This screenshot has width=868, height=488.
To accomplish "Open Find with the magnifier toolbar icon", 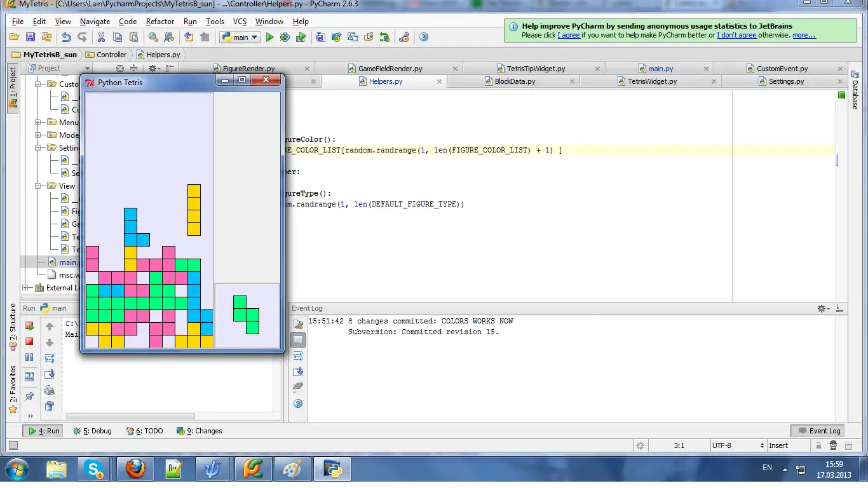I will (153, 37).
